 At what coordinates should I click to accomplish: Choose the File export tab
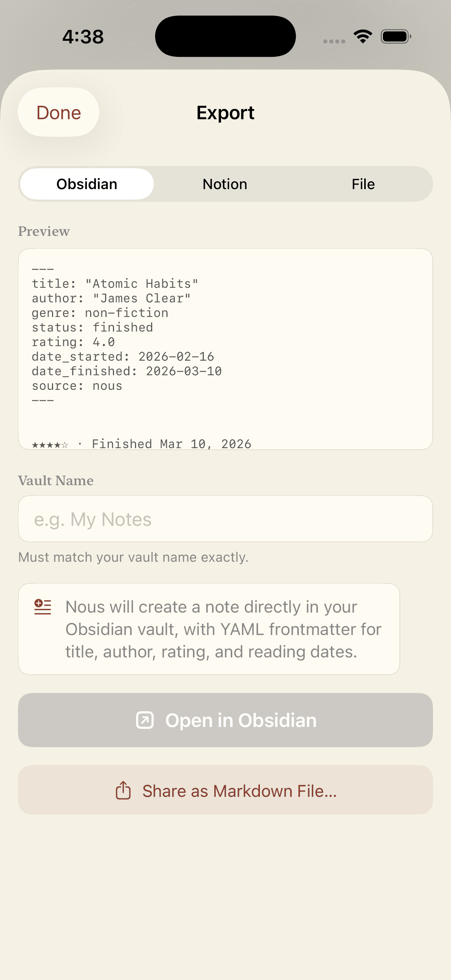(x=363, y=184)
